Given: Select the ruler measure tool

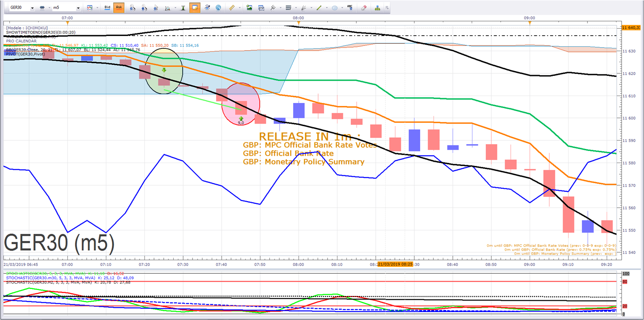Looking at the screenshot, I should tap(232, 8).
